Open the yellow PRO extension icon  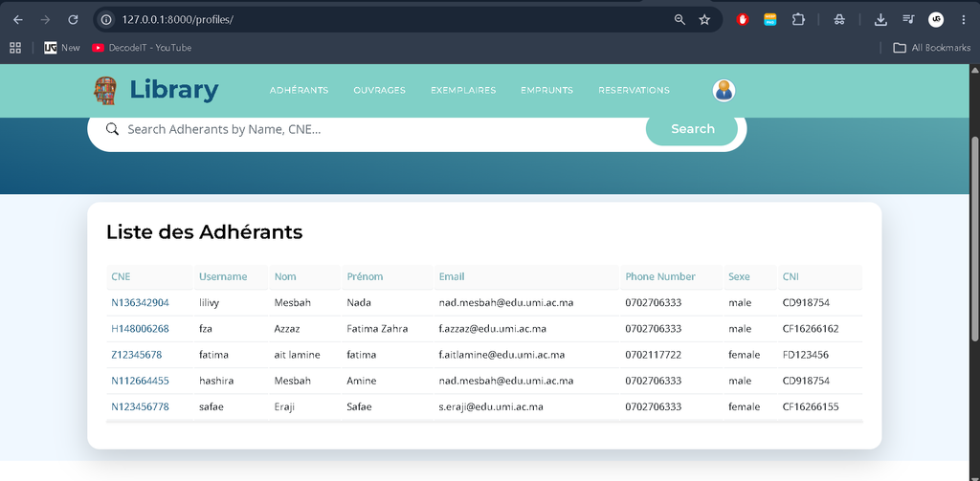point(770,20)
